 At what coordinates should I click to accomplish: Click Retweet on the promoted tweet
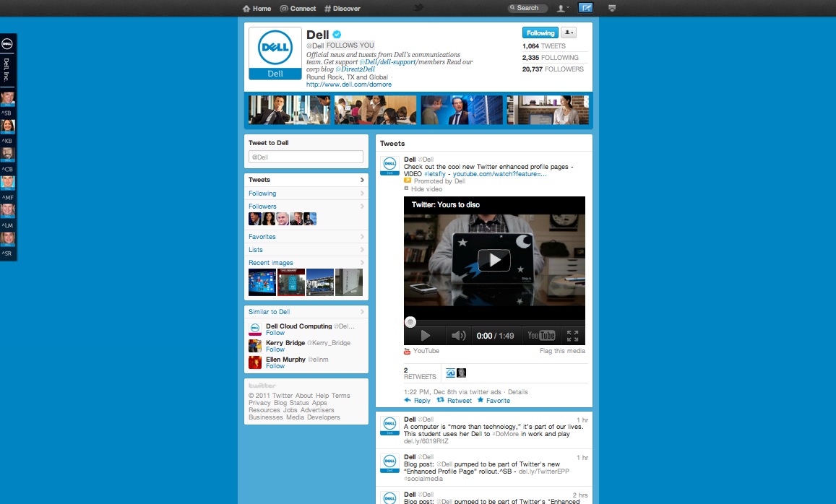coord(454,401)
